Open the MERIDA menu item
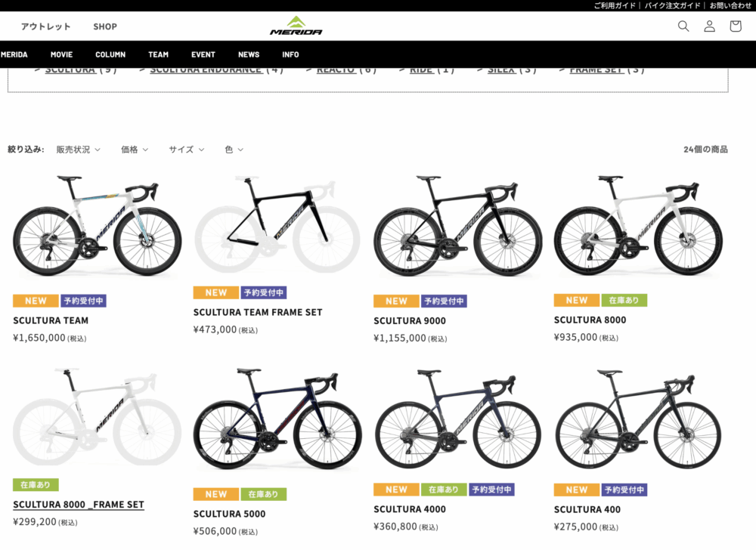The image size is (756, 550). 14,54
